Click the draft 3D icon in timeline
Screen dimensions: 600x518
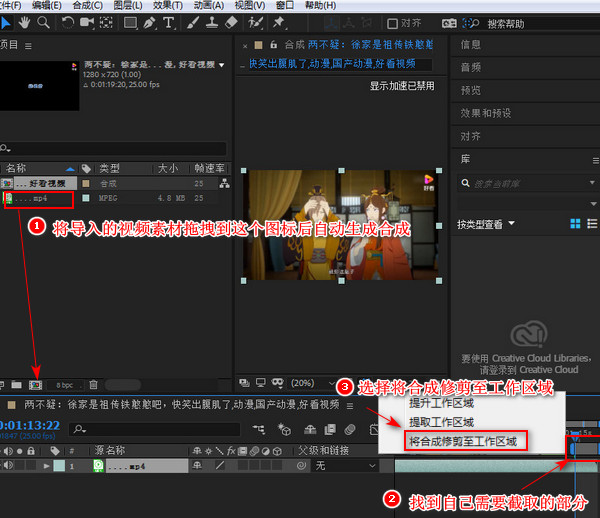[x=284, y=430]
